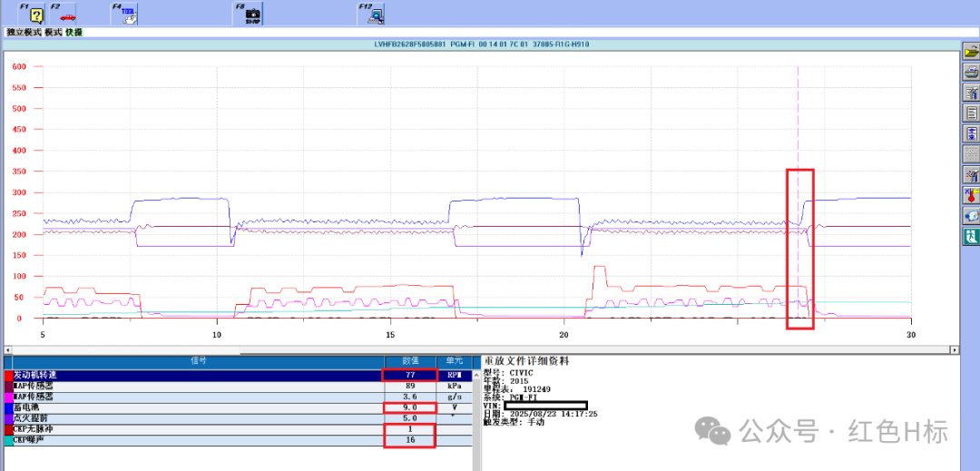Click the graph parameter settings icon above thermometer
The height and width of the screenshot is (471, 980).
point(971,175)
